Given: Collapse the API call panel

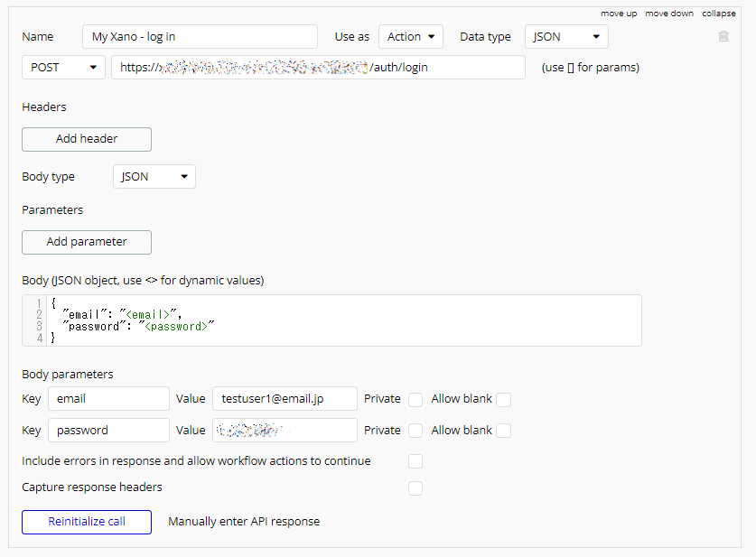Looking at the screenshot, I should (719, 14).
